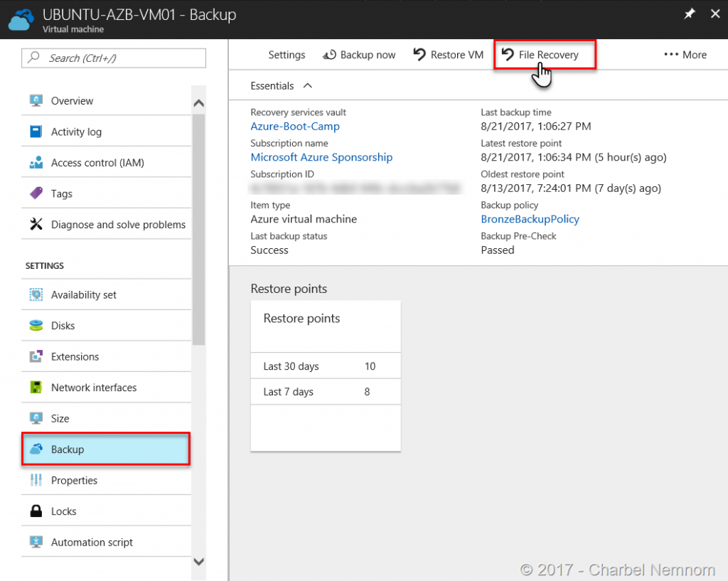Click the More ellipsis icon
The height and width of the screenshot is (581, 728).
(671, 54)
